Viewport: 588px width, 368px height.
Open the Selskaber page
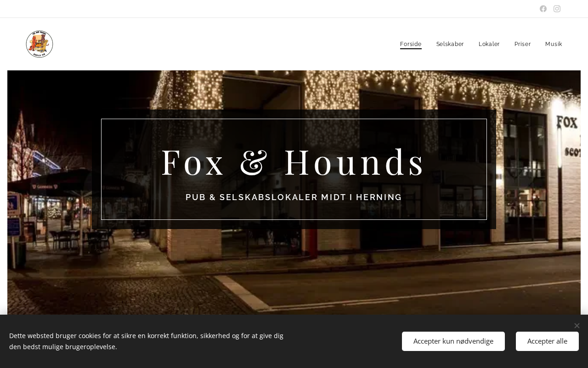[450, 44]
